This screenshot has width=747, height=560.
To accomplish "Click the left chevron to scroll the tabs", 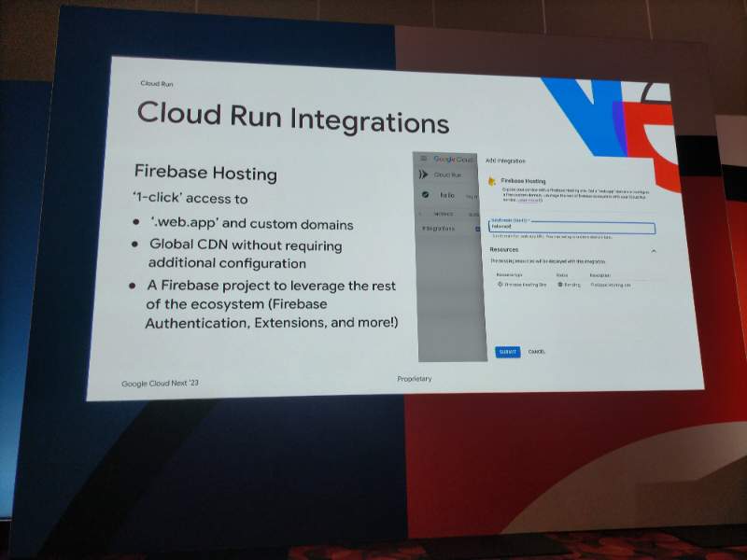I will [x=420, y=213].
